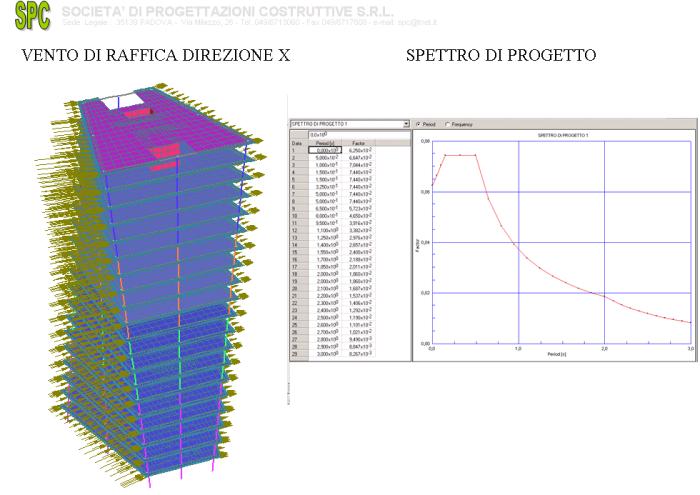Click the Period [s] axis label on the chart

tap(560, 354)
